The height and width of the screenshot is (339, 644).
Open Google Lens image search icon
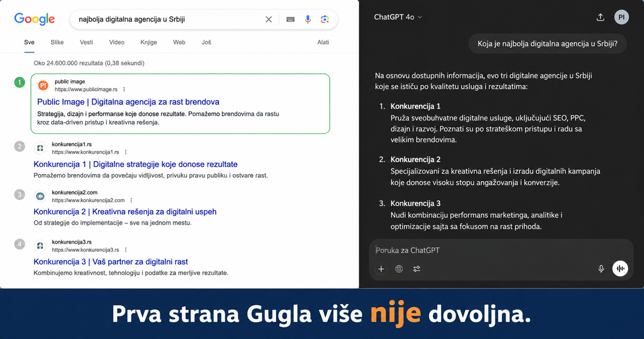(325, 19)
